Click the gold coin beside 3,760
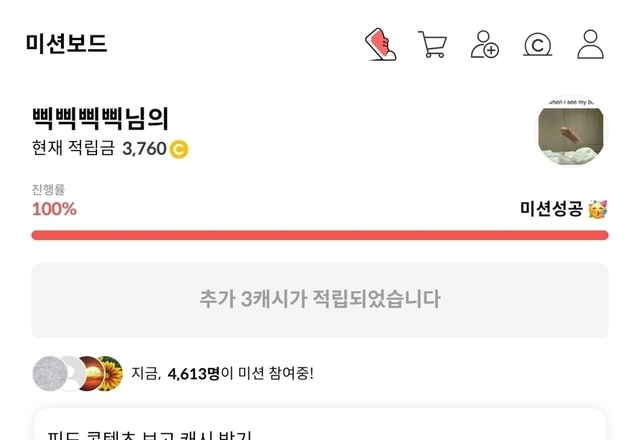This screenshot has width=640, height=440. pyautogui.click(x=179, y=150)
